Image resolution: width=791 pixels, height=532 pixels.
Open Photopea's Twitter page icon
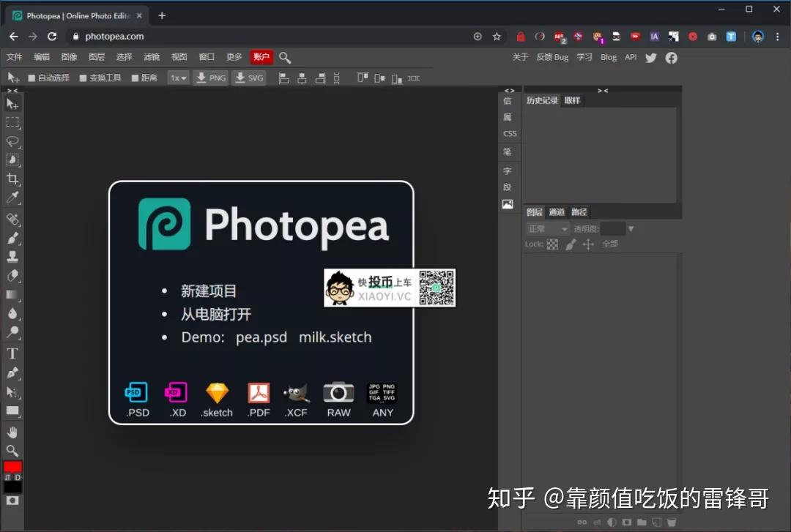651,58
